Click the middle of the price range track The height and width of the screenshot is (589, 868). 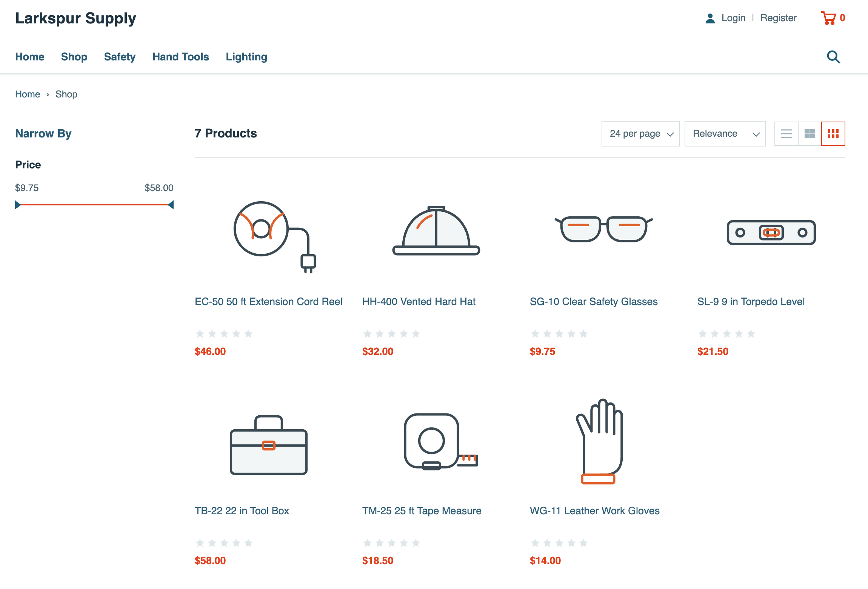[94, 205]
